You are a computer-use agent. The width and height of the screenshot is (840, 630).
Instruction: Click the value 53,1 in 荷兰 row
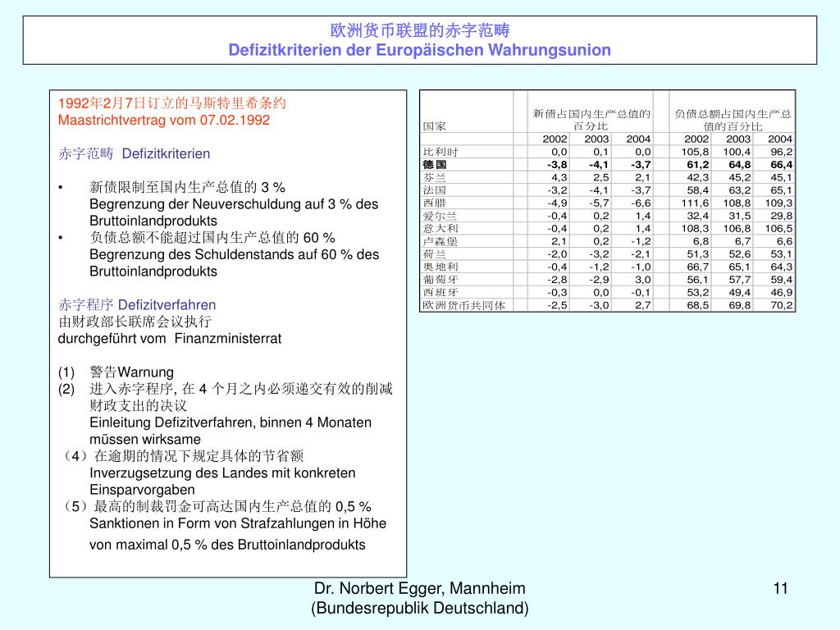(x=782, y=254)
